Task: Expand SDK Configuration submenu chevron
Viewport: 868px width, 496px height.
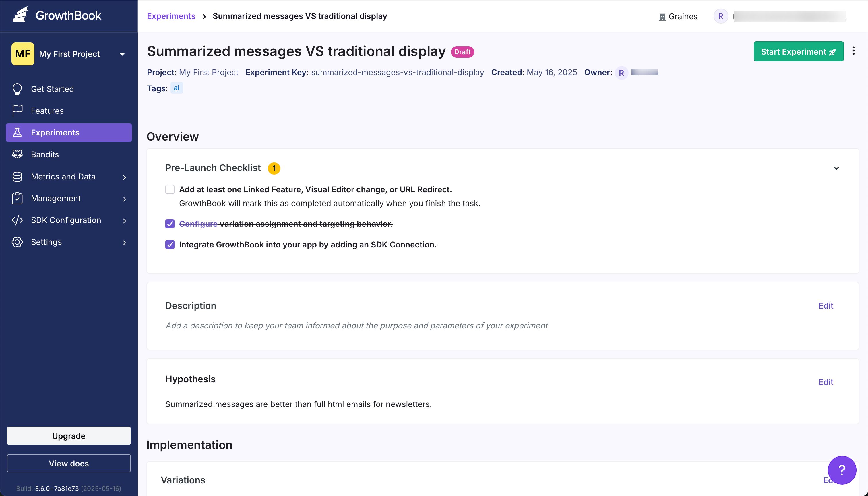Action: 124,221
